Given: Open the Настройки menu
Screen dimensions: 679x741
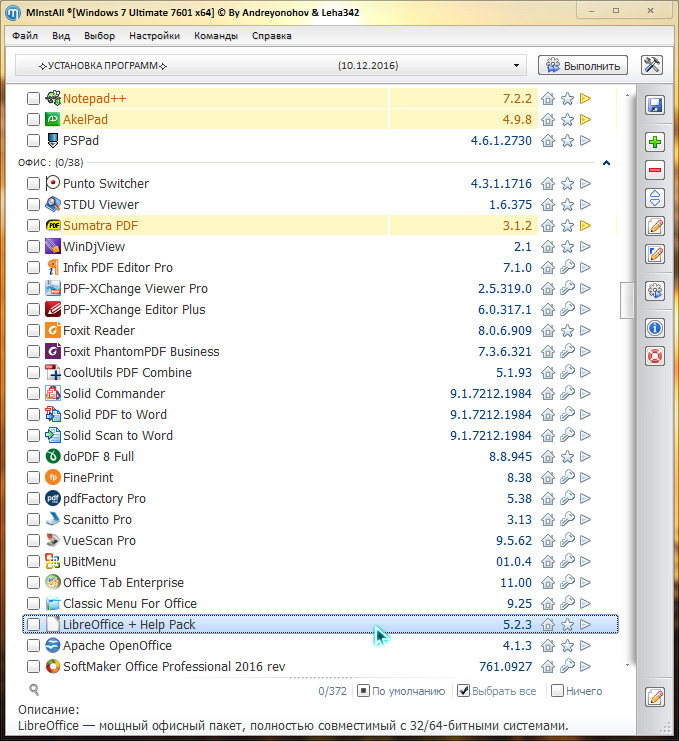Looking at the screenshot, I should pyautogui.click(x=154, y=35).
